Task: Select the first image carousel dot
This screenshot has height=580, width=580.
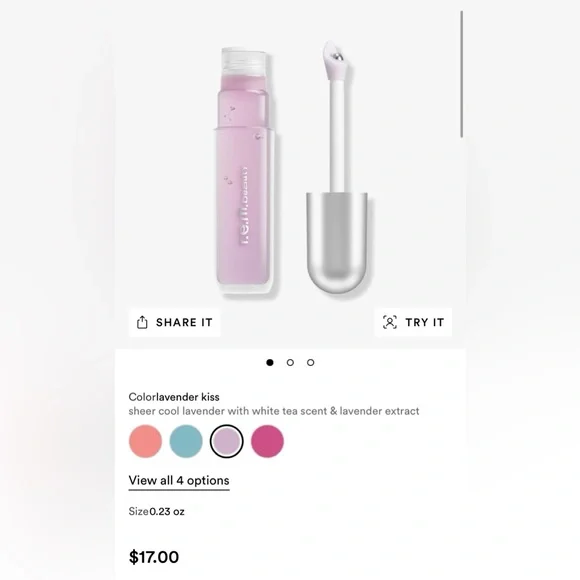Action: click(270, 362)
